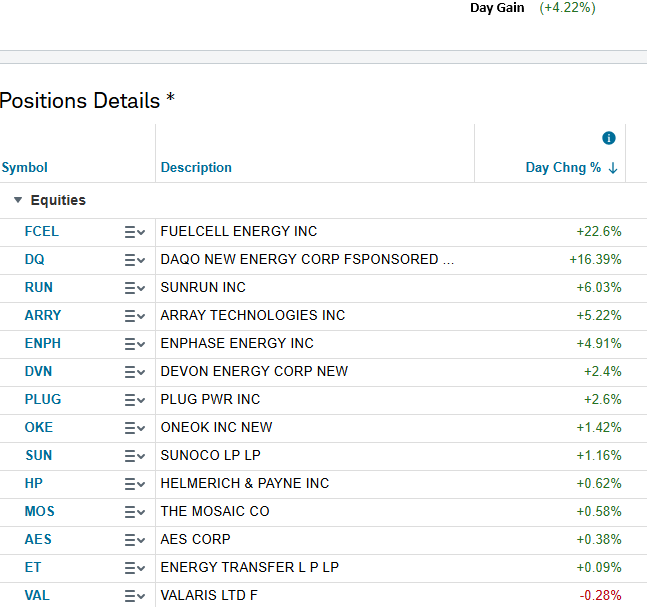Click the Day Gain +4.22% value
This screenshot has width=647, height=607.
click(567, 7)
